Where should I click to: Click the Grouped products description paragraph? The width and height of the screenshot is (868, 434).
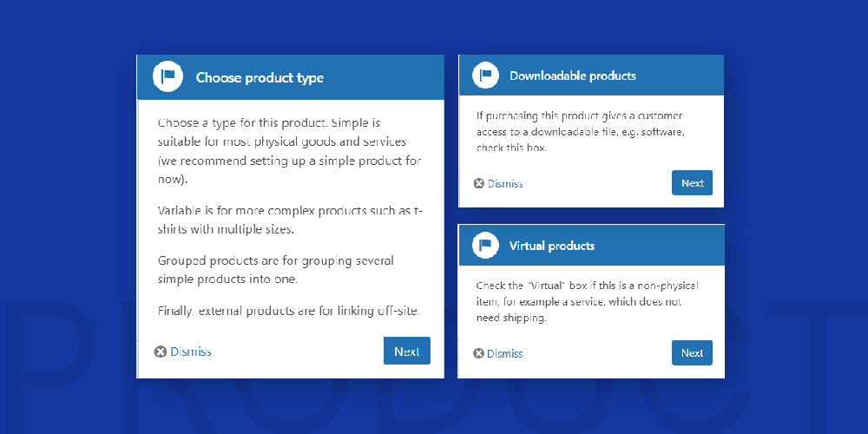tap(276, 270)
